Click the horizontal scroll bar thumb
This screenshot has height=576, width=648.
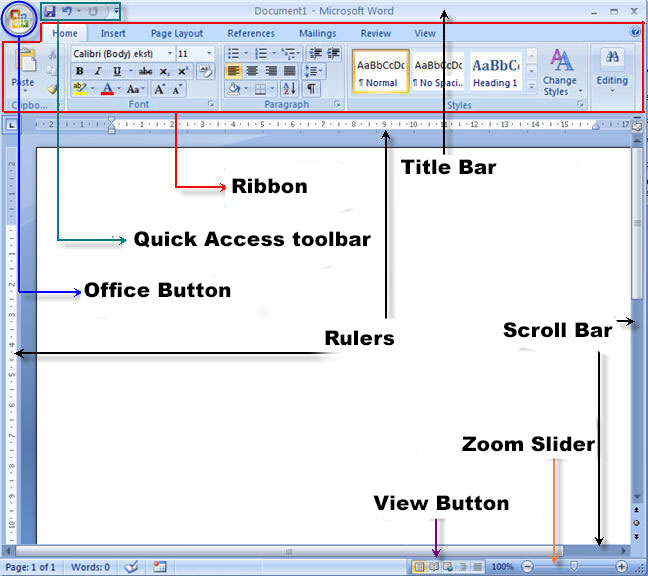point(289,551)
